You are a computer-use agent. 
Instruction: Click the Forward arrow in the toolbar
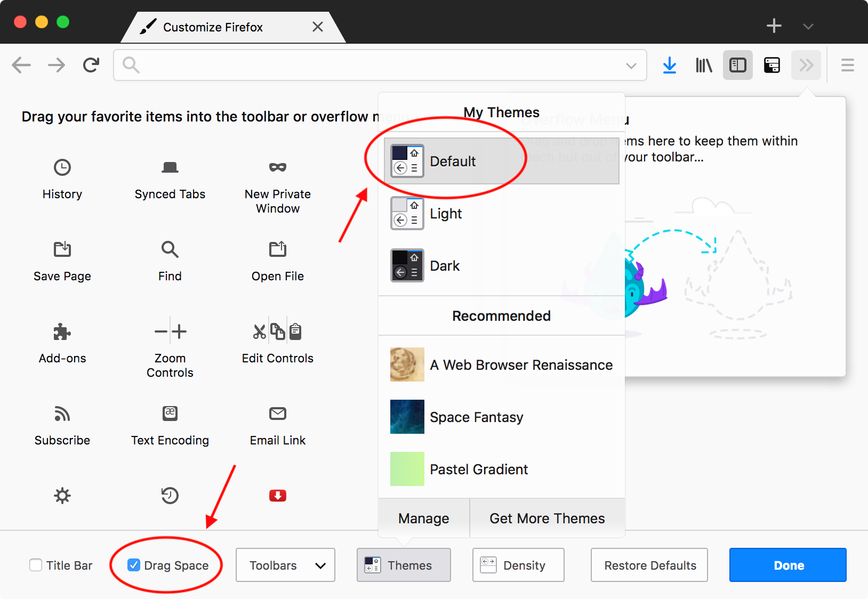(56, 65)
